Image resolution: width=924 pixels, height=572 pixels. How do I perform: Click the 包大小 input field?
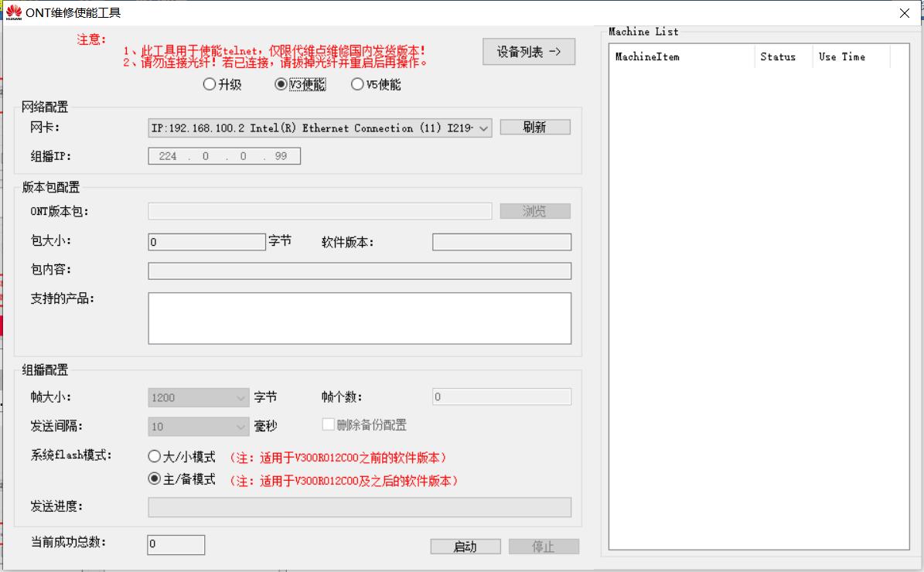(207, 241)
